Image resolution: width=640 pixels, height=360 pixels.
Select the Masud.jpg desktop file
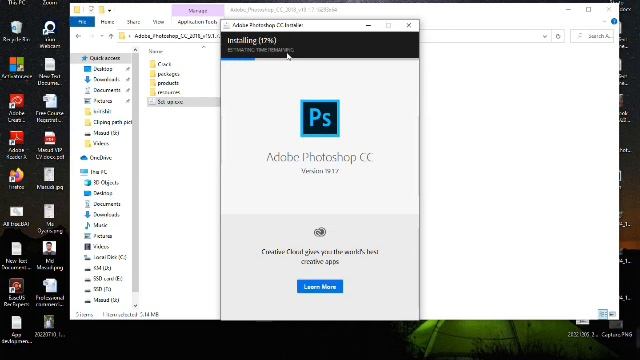(x=50, y=179)
